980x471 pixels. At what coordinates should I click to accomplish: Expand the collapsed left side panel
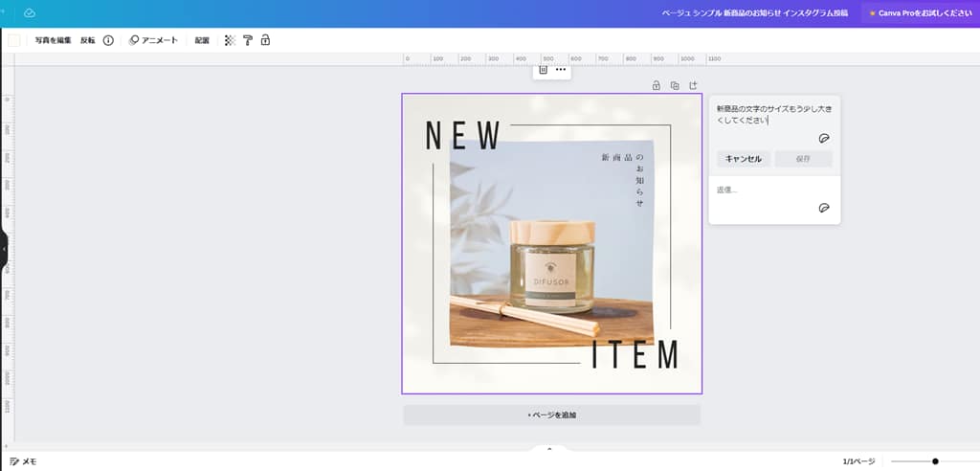click(x=4, y=249)
